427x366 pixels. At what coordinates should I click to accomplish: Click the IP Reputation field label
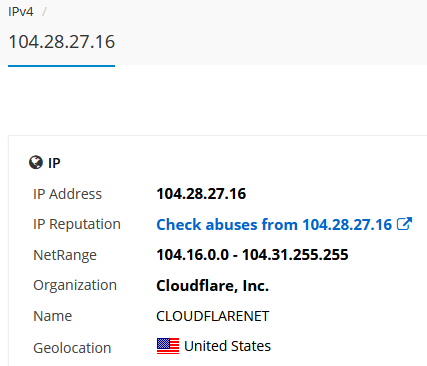click(x=77, y=224)
